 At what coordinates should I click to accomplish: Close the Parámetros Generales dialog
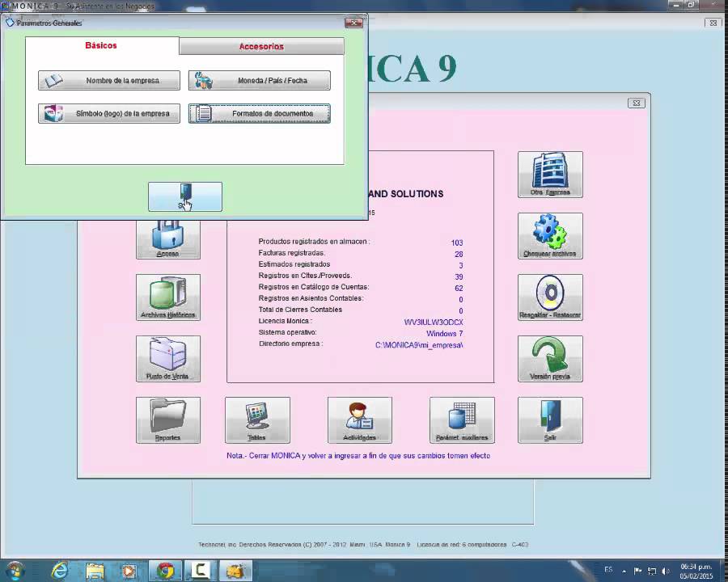point(353,23)
